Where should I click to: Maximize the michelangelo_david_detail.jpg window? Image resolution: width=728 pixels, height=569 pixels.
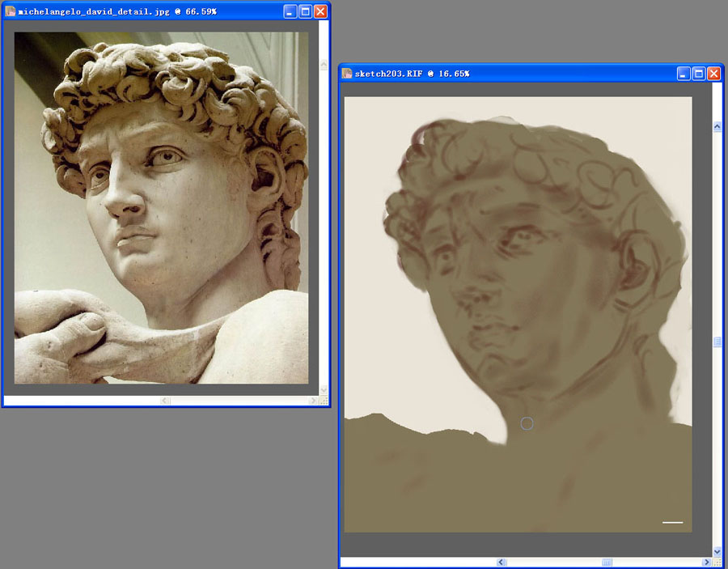pos(306,11)
